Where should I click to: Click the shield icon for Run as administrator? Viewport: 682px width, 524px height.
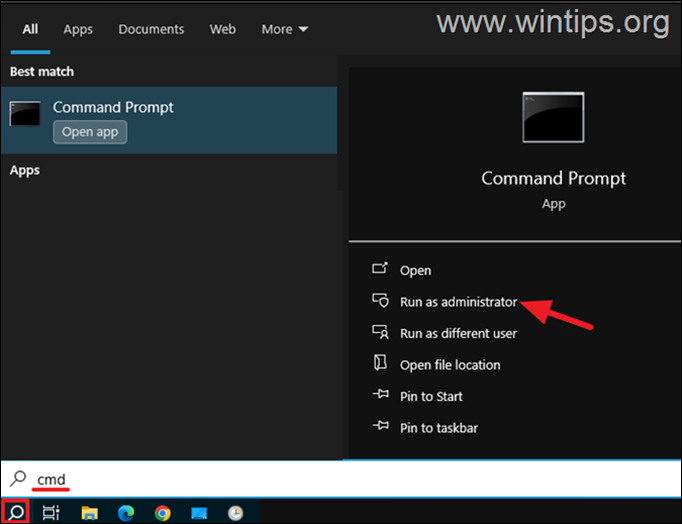click(380, 300)
